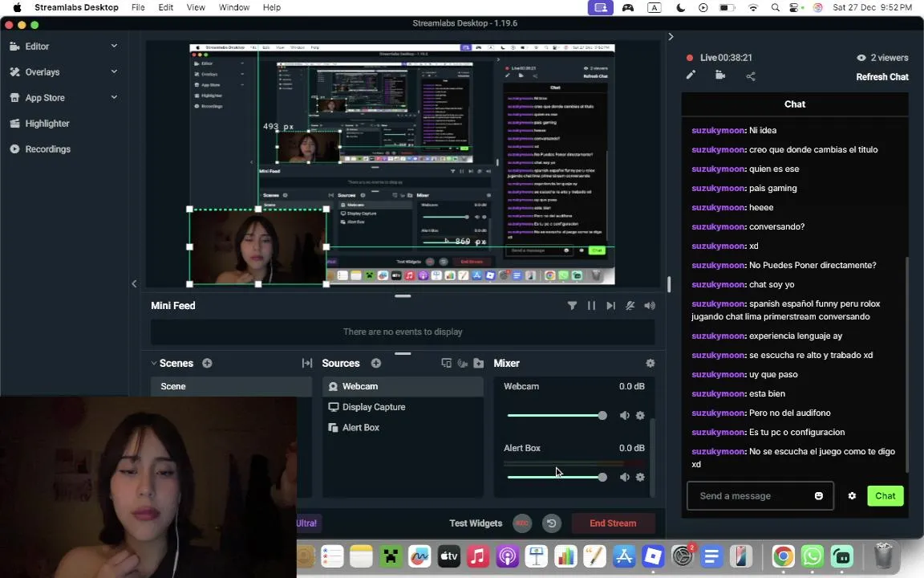Click the End Stream button
This screenshot has width=924, height=578.
pyautogui.click(x=613, y=523)
